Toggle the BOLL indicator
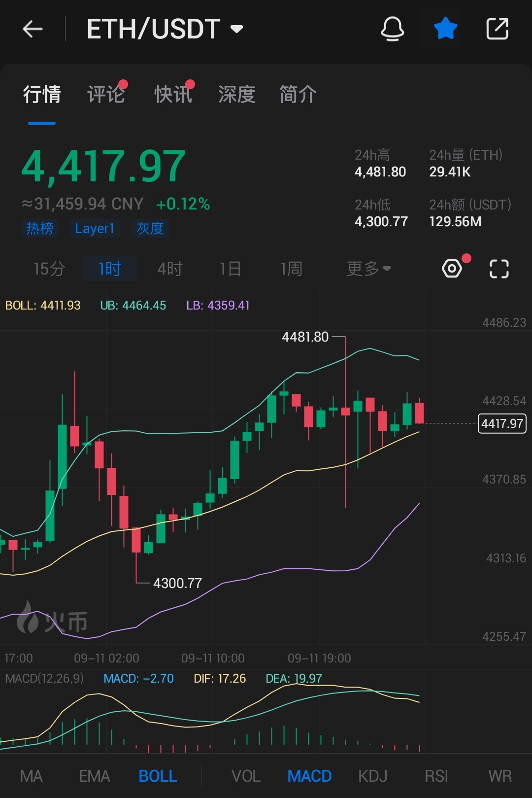Screen dimensions: 532x798 click(158, 776)
